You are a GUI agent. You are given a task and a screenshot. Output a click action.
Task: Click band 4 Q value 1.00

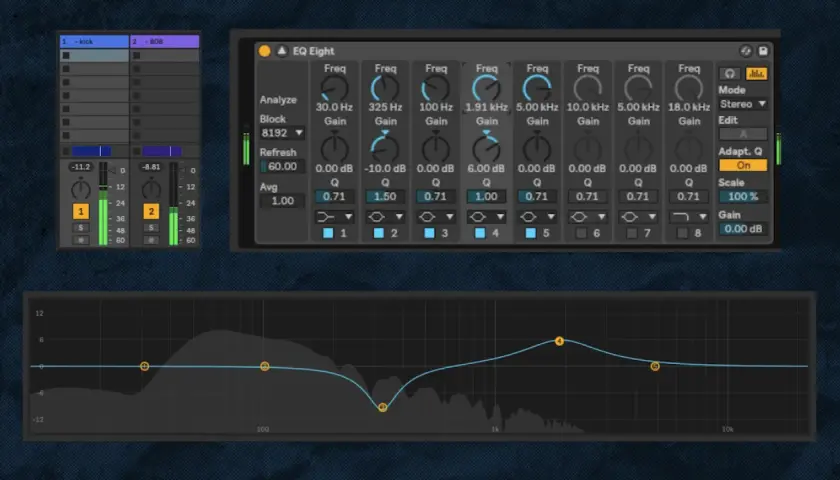tap(486, 197)
